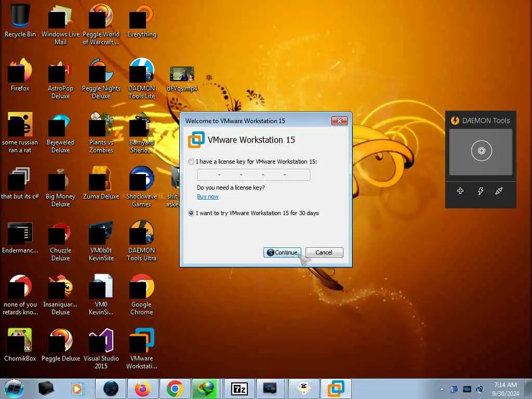Open Firefox from the taskbar

coord(143,389)
